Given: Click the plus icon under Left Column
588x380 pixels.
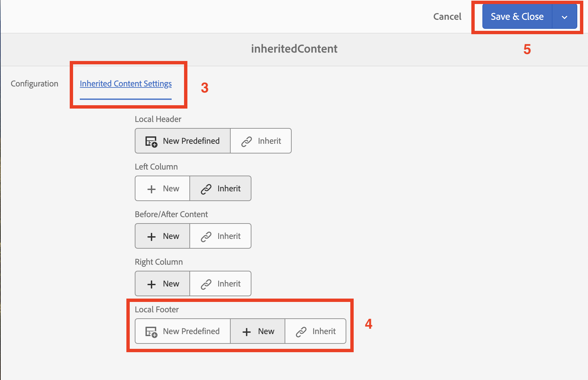Looking at the screenshot, I should [x=152, y=189].
